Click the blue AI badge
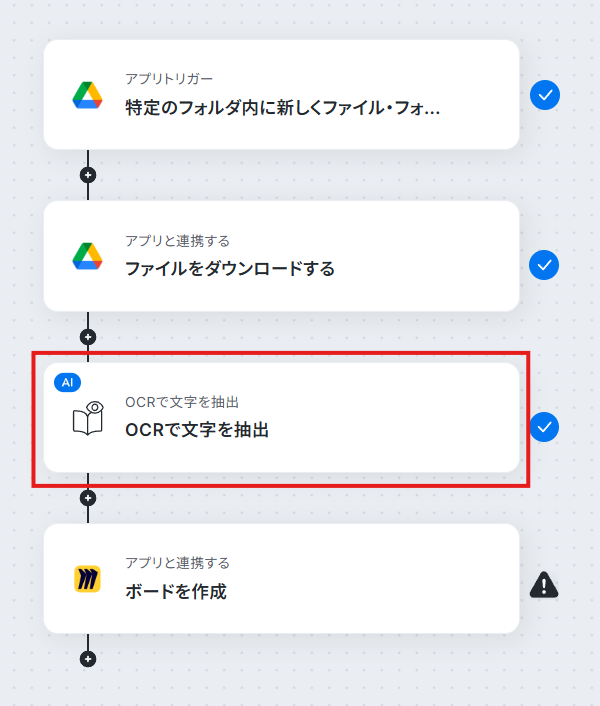The width and height of the screenshot is (600, 706). point(68,382)
